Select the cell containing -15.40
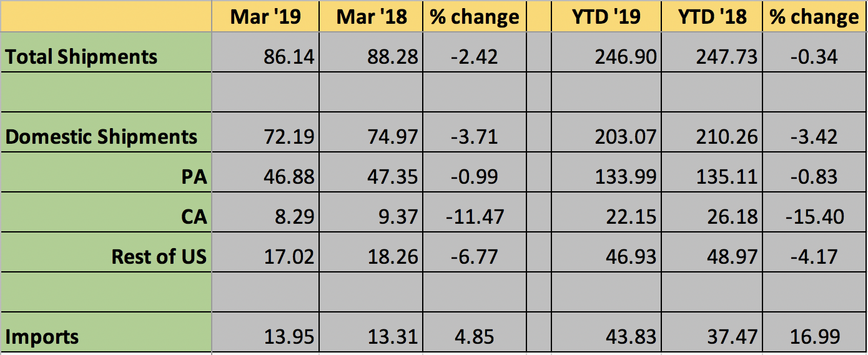Viewport: 868px width, 355px height. click(813, 217)
